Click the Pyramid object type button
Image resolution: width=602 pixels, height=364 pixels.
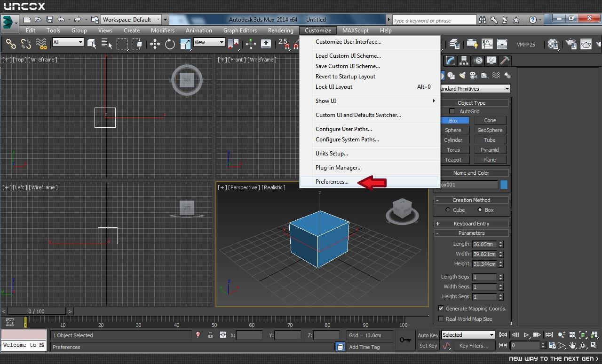tap(490, 150)
